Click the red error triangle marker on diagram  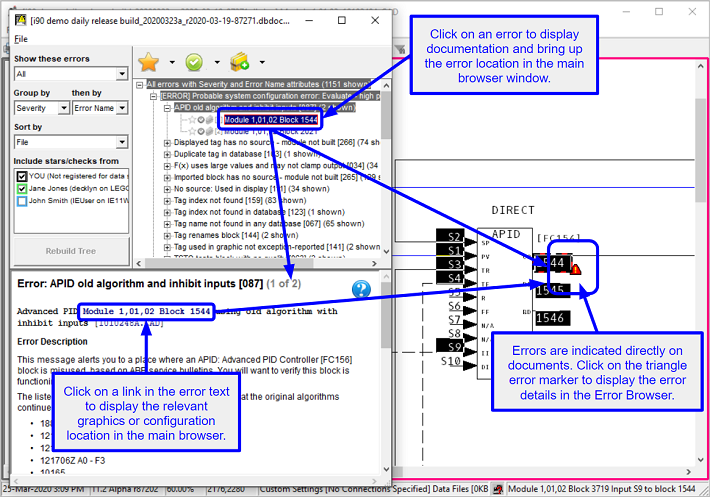576,266
